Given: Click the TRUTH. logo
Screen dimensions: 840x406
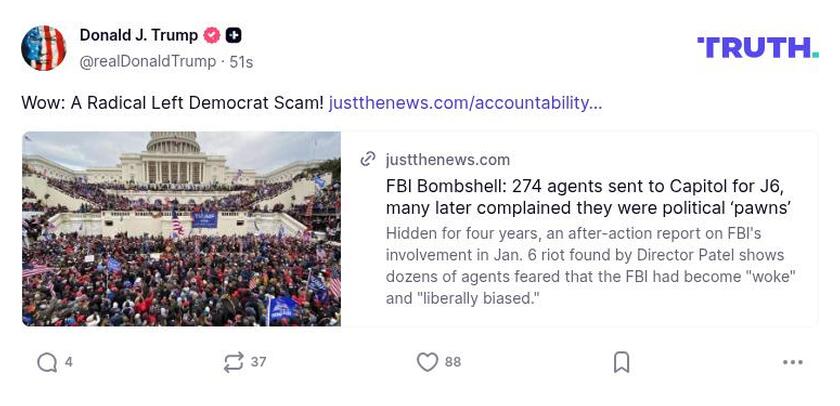Looking at the screenshot, I should point(757,47).
